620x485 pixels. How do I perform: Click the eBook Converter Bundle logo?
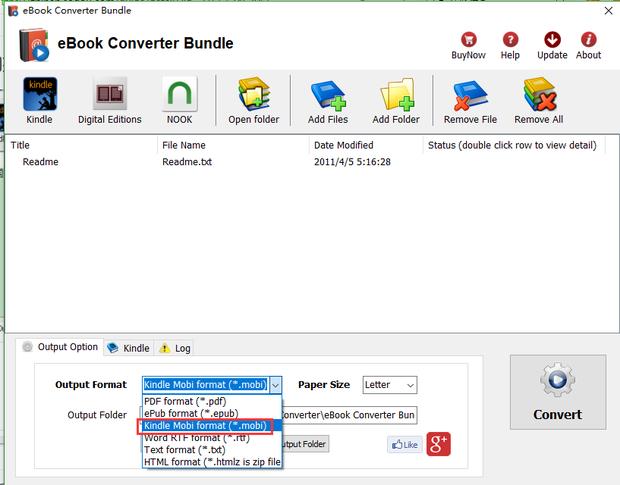[34, 45]
